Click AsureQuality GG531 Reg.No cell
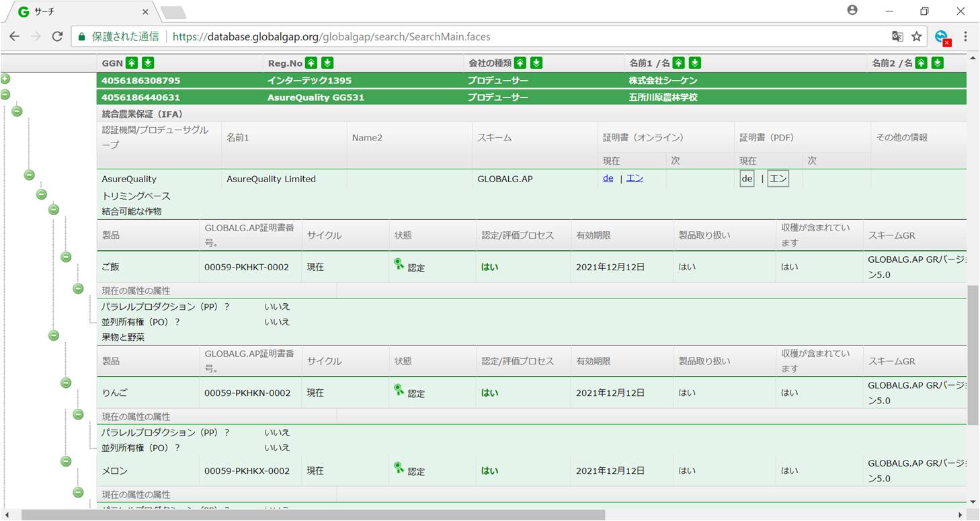The width and height of the screenshot is (980, 521). [x=315, y=97]
